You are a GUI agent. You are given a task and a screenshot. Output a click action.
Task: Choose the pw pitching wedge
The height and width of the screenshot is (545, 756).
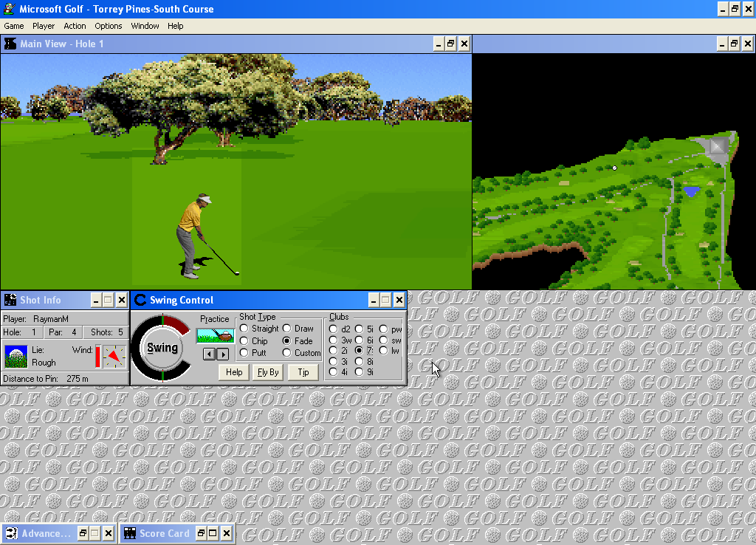point(391,329)
